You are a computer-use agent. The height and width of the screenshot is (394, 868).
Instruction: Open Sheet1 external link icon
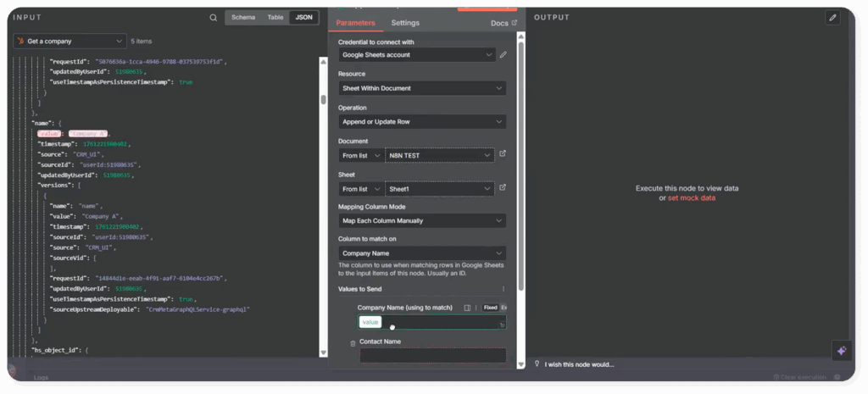tap(503, 187)
